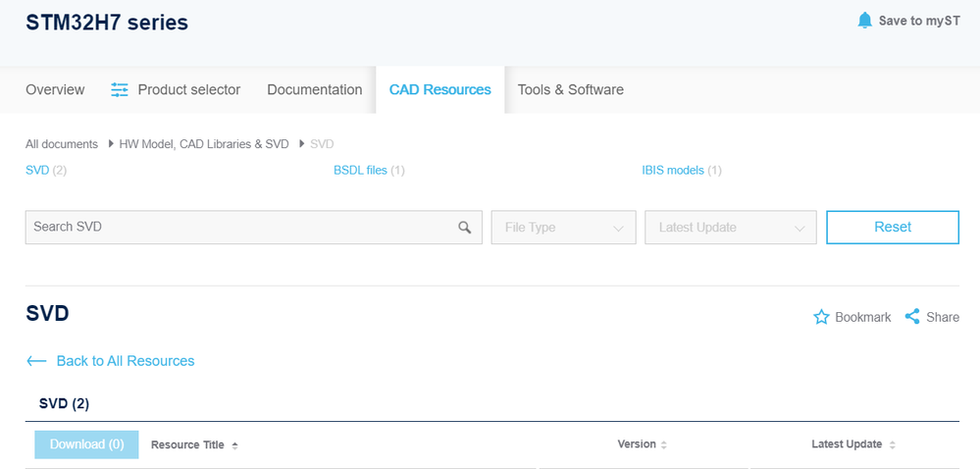Open the File Type dropdown
Viewport: 980px width, 469px height.
click(x=564, y=227)
